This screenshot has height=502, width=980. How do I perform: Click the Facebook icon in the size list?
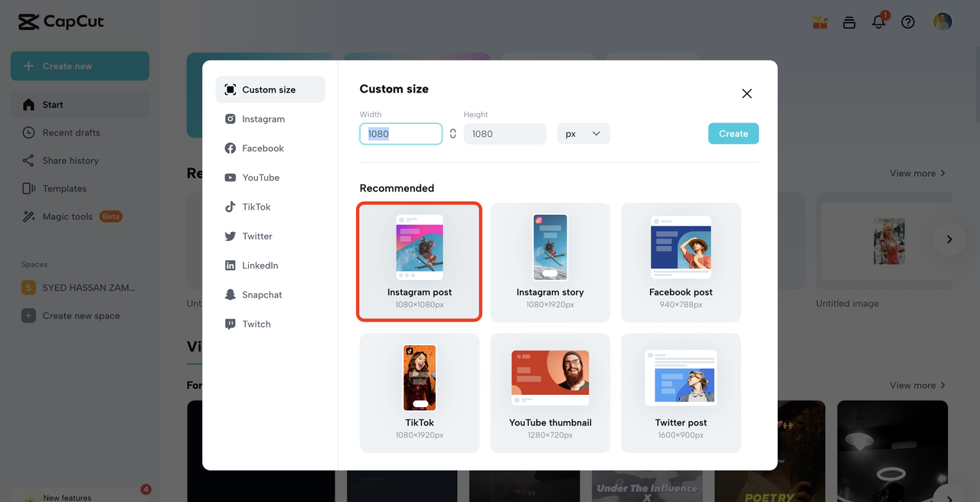click(230, 148)
